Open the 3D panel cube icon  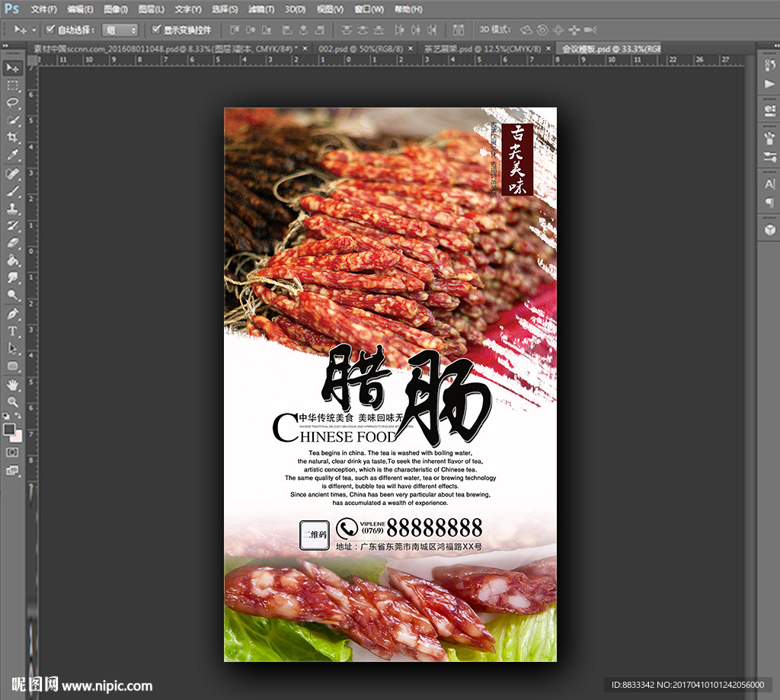[x=769, y=229]
